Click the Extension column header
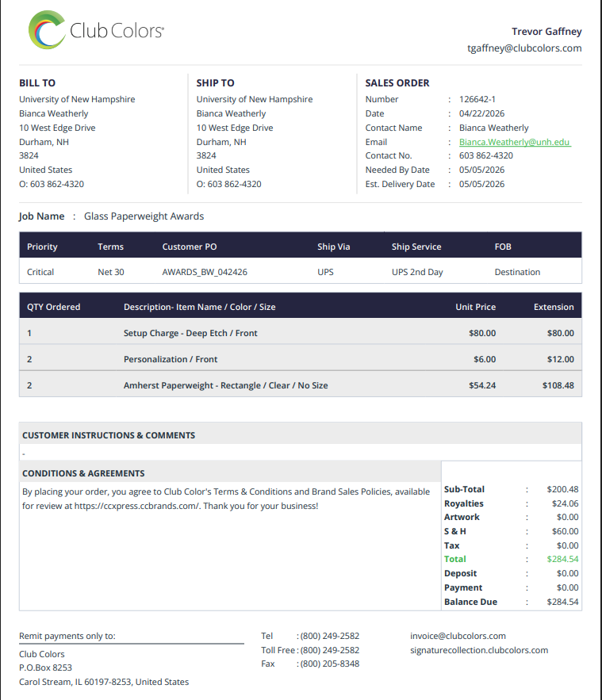 [x=554, y=307]
